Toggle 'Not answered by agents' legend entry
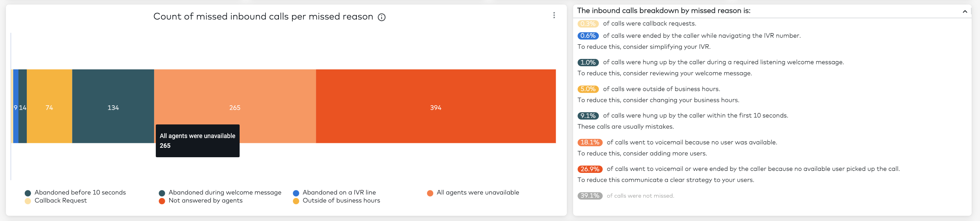This screenshot has height=221, width=980. click(x=201, y=200)
